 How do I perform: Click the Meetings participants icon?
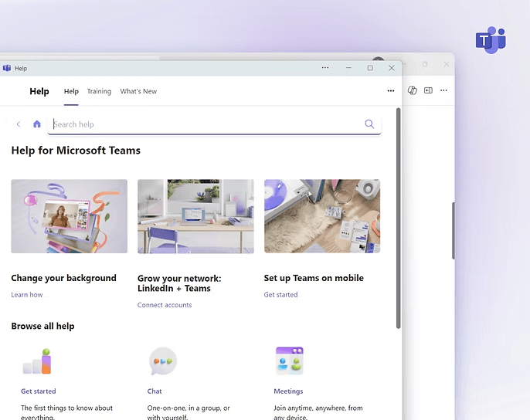click(289, 361)
